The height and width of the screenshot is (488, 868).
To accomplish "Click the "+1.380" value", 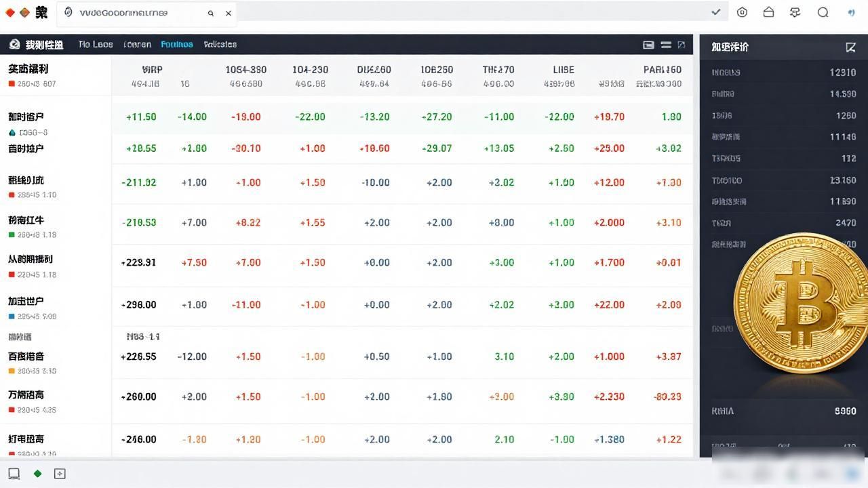I will (x=609, y=439).
